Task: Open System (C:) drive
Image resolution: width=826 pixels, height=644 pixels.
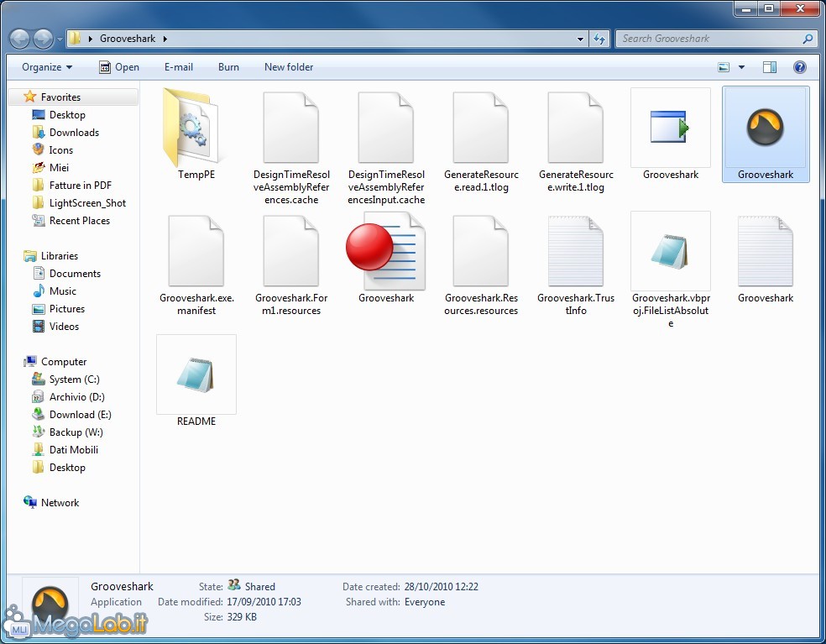Action: [x=74, y=380]
